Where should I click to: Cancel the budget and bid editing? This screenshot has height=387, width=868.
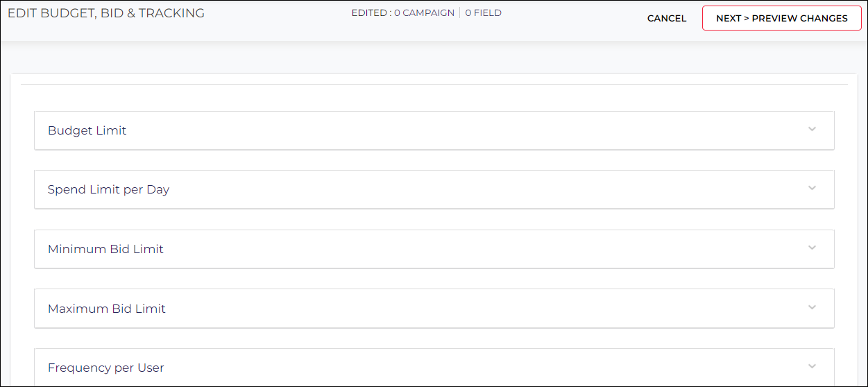coord(667,19)
